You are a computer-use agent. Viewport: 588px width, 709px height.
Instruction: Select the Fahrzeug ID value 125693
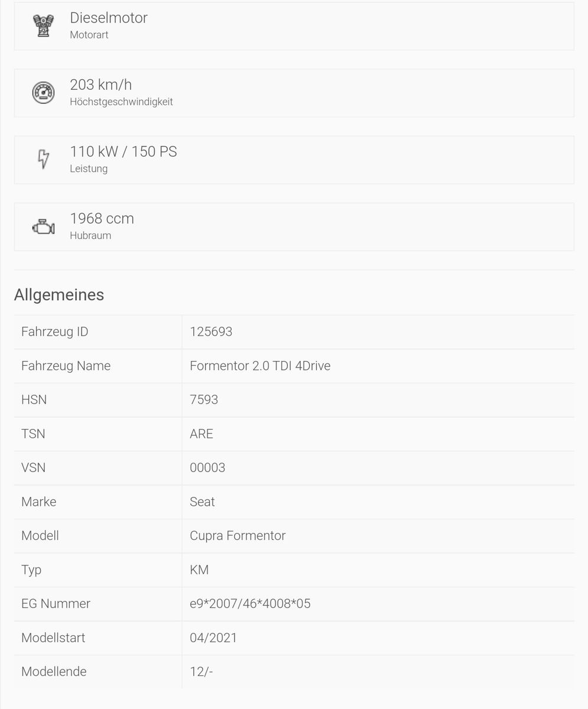point(211,332)
